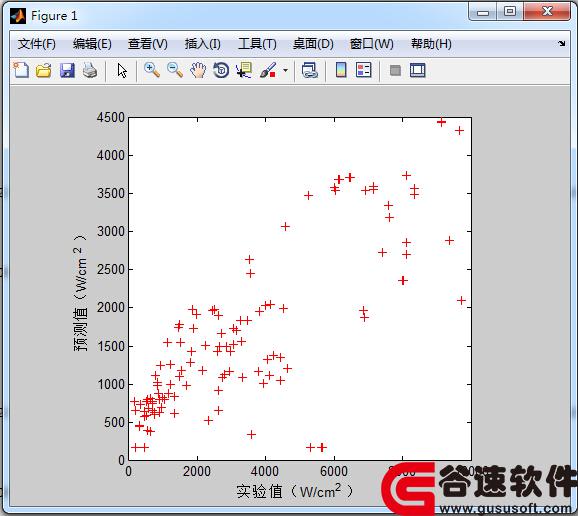The width and height of the screenshot is (578, 516).
Task: Click the New Figure icon
Action: (x=21, y=70)
